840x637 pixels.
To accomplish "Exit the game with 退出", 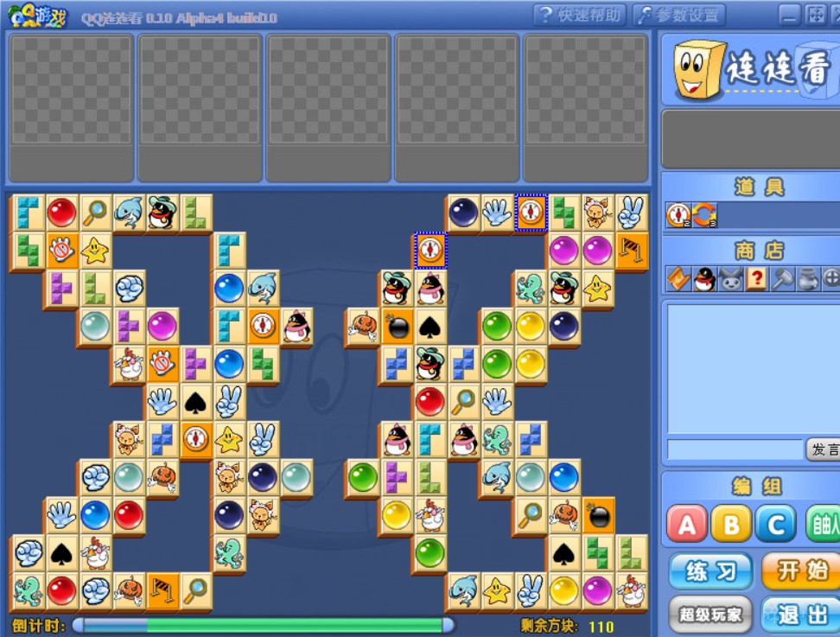I will (801, 614).
